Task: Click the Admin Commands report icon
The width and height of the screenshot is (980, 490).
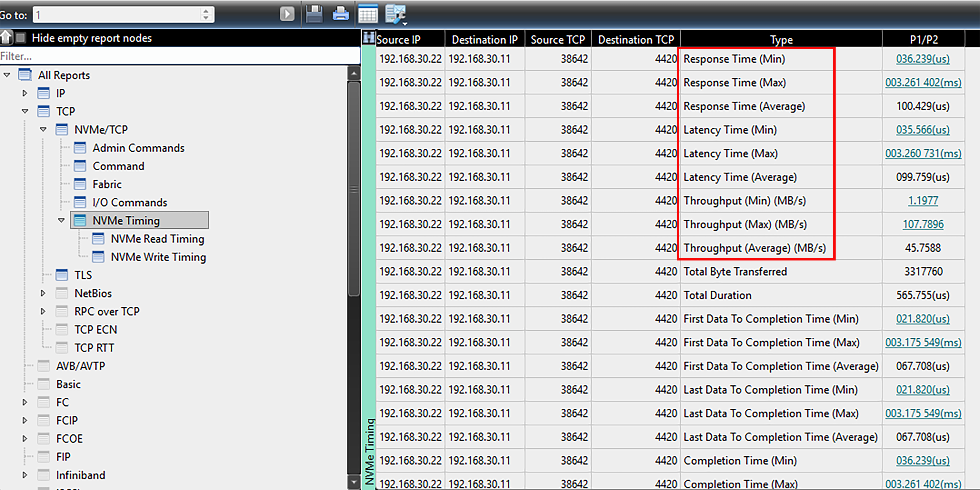Action: point(80,148)
